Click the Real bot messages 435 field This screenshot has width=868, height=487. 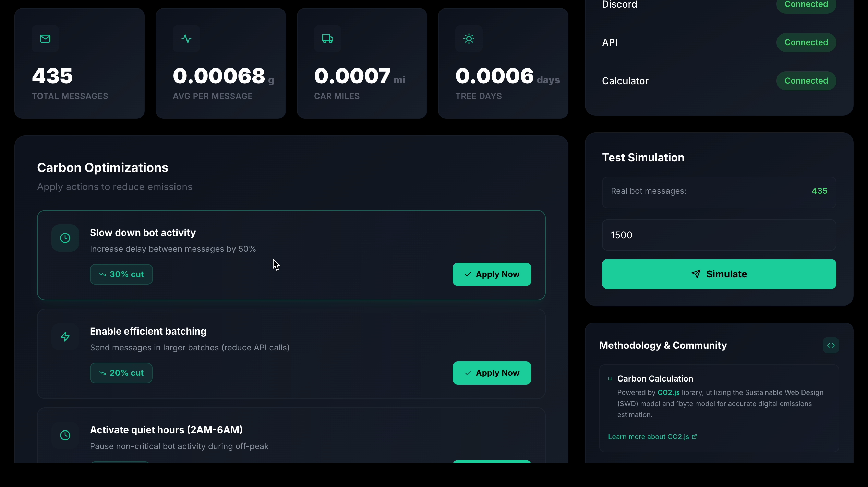click(x=719, y=191)
